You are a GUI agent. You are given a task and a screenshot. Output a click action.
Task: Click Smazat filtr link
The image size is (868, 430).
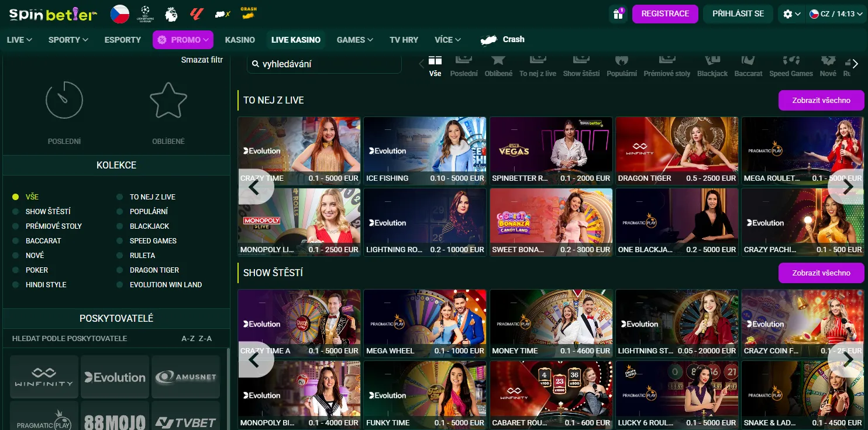[x=202, y=60]
